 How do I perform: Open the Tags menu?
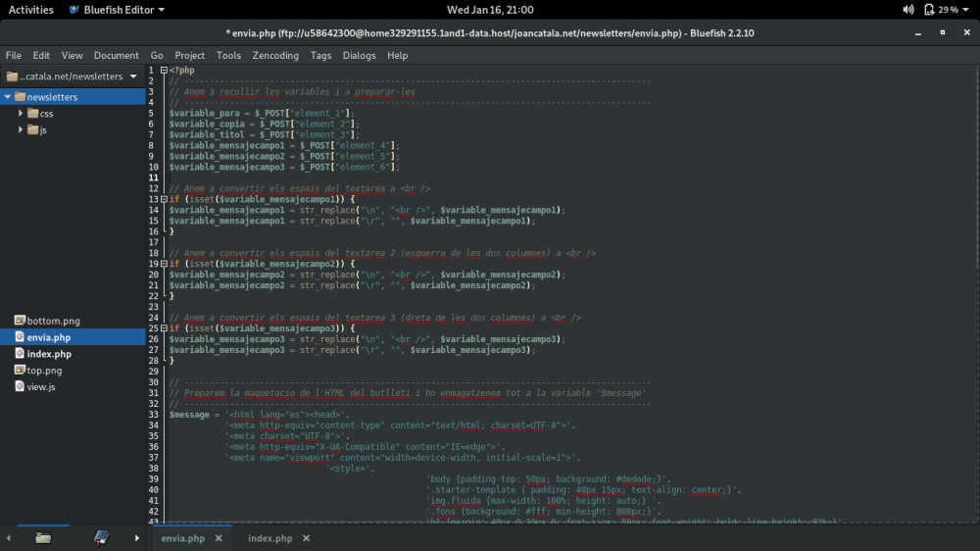click(320, 55)
